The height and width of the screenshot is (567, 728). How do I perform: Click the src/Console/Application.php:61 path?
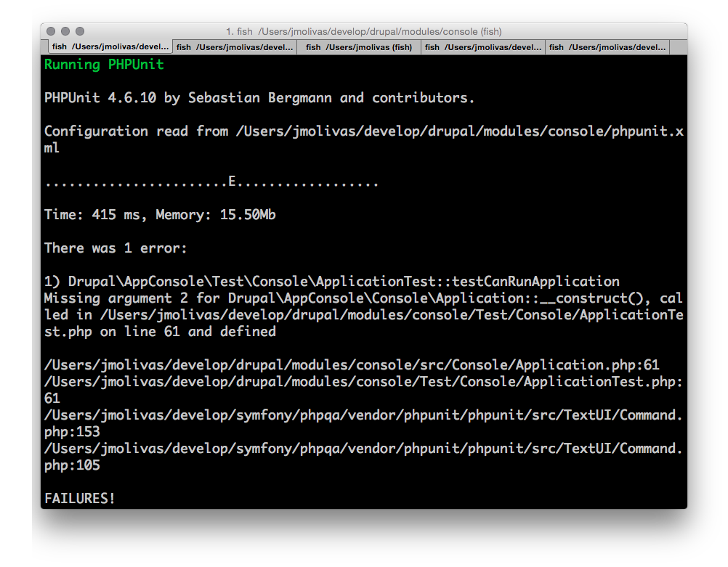pyautogui.click(x=352, y=365)
